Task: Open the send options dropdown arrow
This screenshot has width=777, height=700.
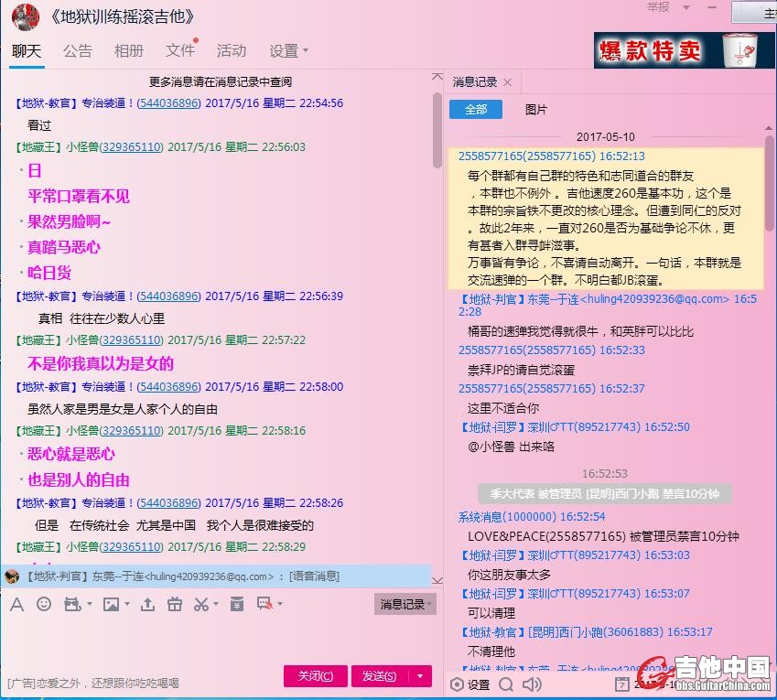Action: [x=420, y=675]
